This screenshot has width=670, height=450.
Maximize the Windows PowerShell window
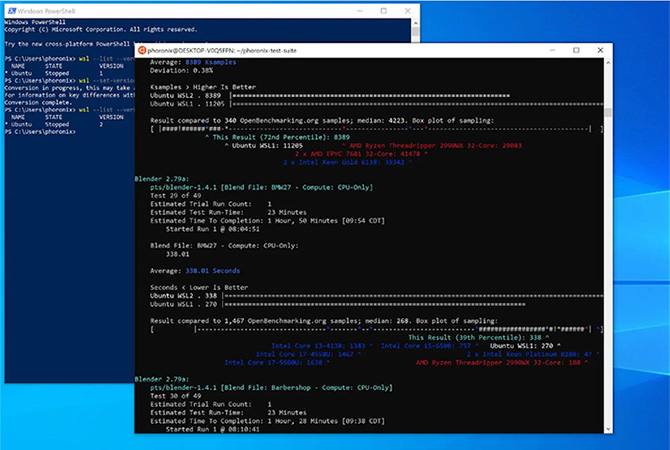pos(383,11)
